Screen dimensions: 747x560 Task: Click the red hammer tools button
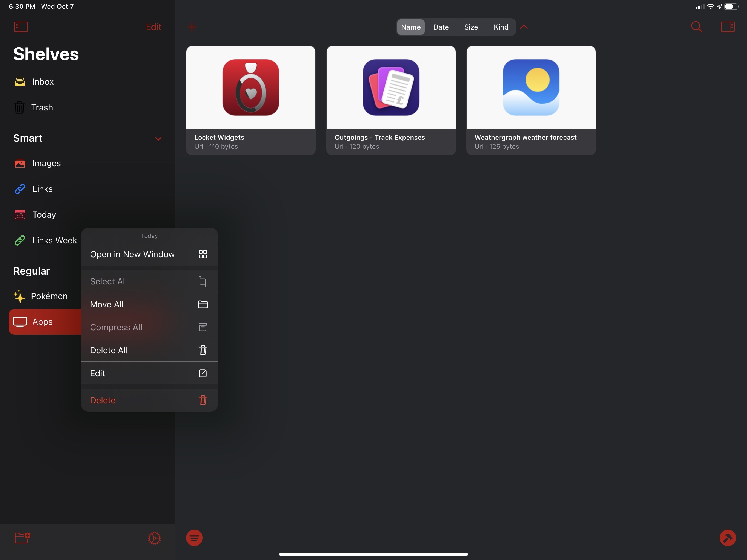pyautogui.click(x=727, y=538)
